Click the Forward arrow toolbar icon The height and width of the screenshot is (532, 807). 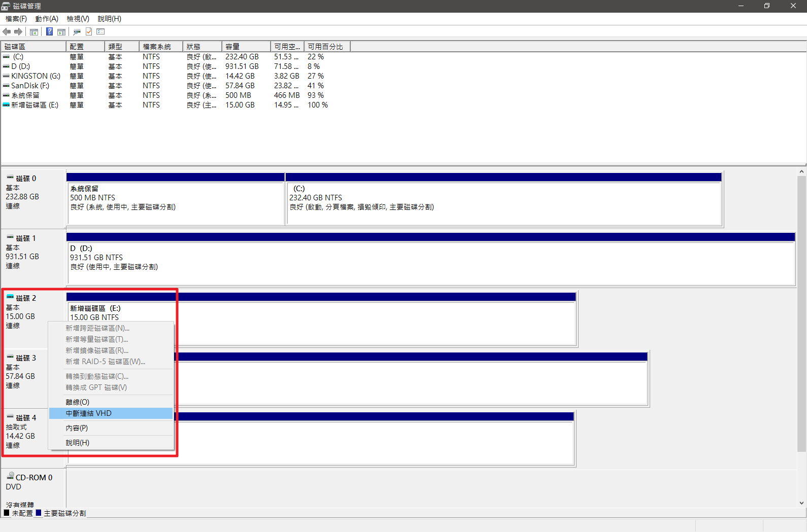coord(18,32)
